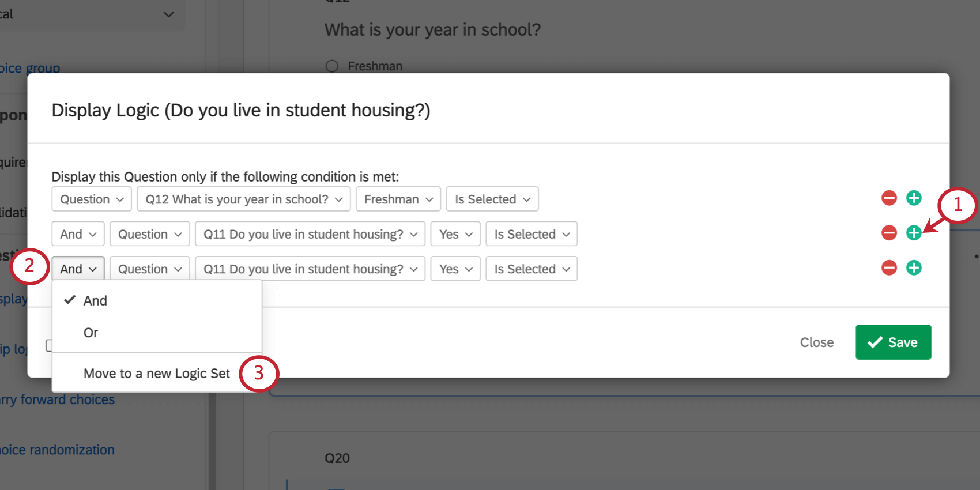Remove the third logic condition row
Viewport: 980px width, 490px height.
click(x=889, y=267)
